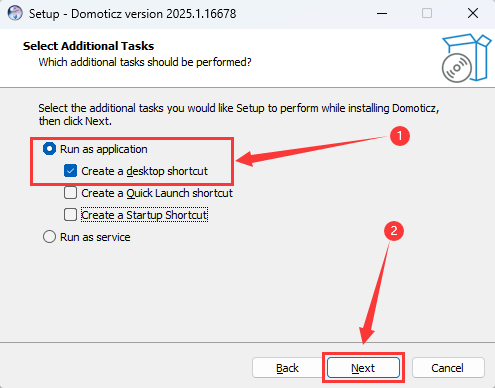Click the title bar text showing Domoticz version
495x388 pixels.
(133, 14)
